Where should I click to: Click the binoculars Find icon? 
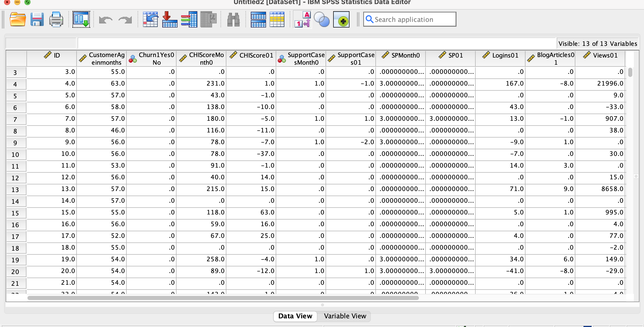pos(233,19)
